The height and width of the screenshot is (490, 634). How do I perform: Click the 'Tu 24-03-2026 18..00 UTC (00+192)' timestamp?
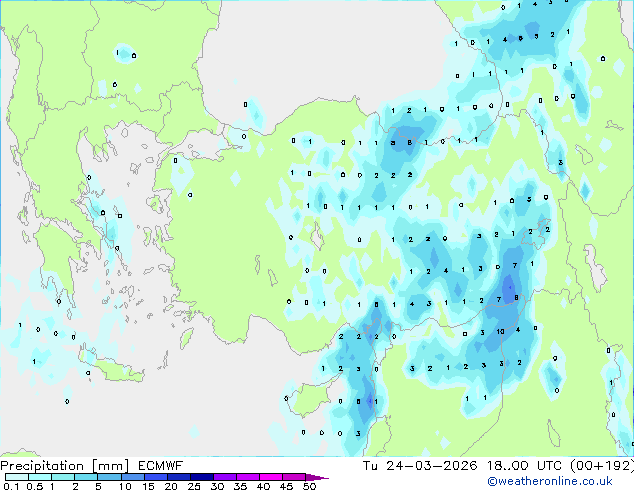click(x=498, y=466)
